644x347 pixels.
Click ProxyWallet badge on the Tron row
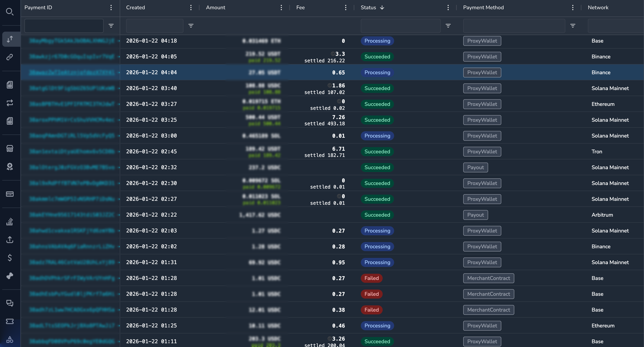click(x=482, y=151)
